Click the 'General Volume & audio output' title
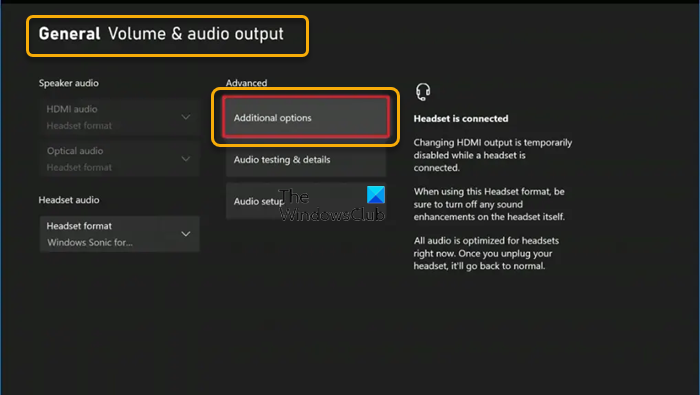Image resolution: width=700 pixels, height=395 pixels. 161,34
